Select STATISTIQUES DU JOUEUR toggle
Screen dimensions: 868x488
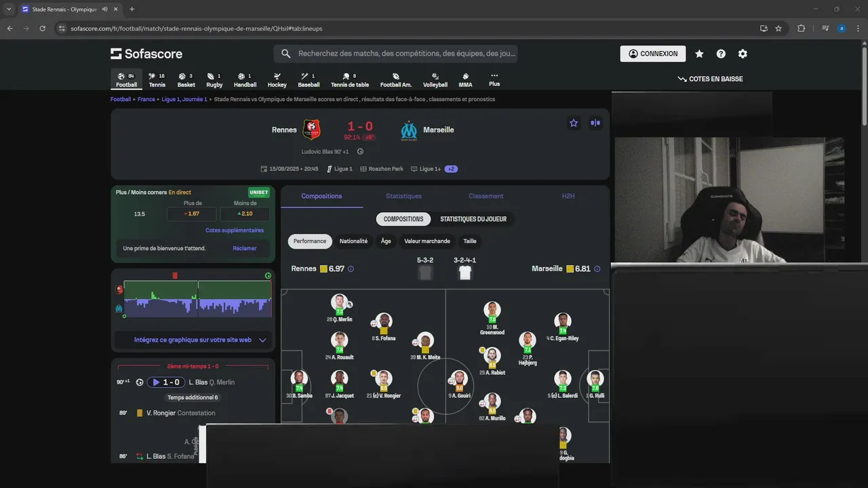click(473, 219)
